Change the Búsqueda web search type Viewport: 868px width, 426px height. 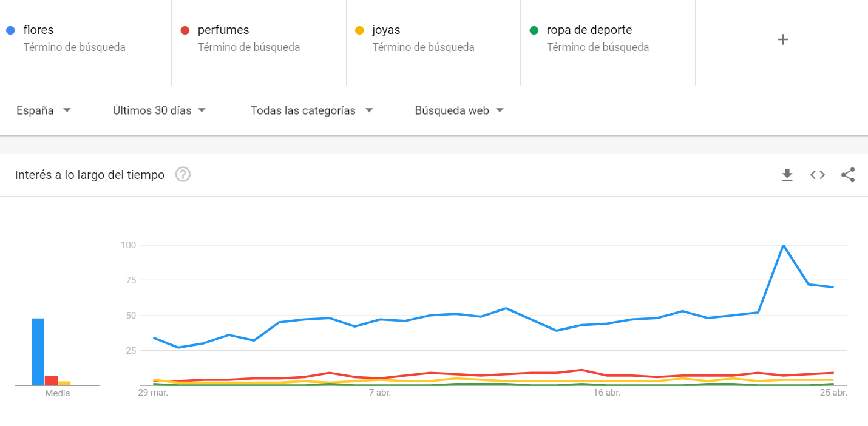459,110
